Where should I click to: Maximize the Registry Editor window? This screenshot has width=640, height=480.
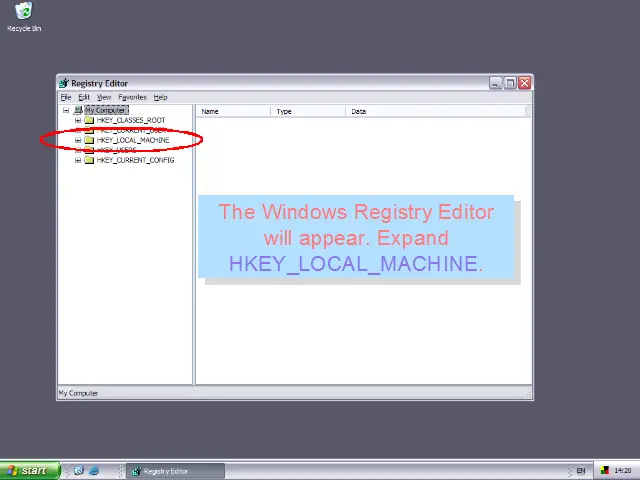pos(510,83)
